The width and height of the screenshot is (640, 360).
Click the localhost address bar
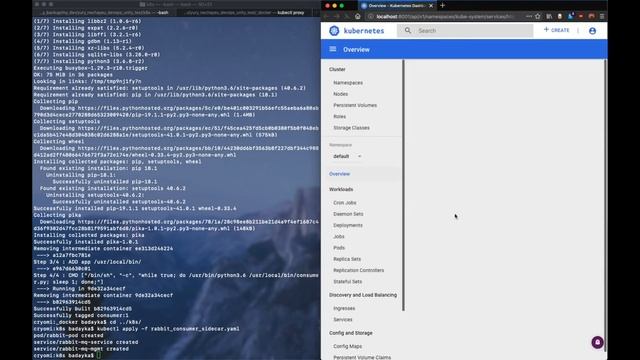445,17
